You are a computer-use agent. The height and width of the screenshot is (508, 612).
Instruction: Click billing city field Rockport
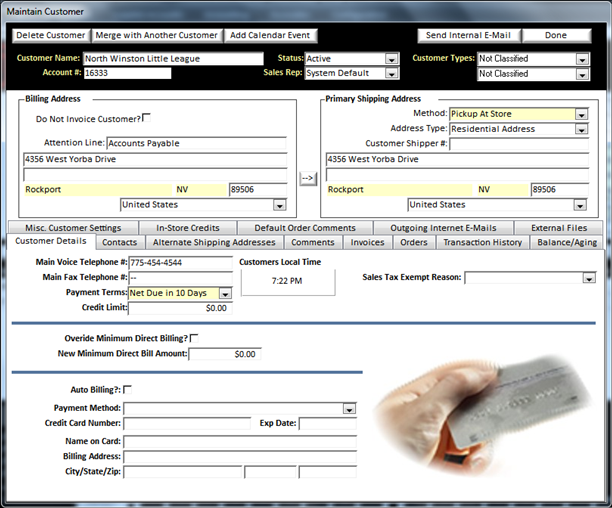tap(98, 190)
